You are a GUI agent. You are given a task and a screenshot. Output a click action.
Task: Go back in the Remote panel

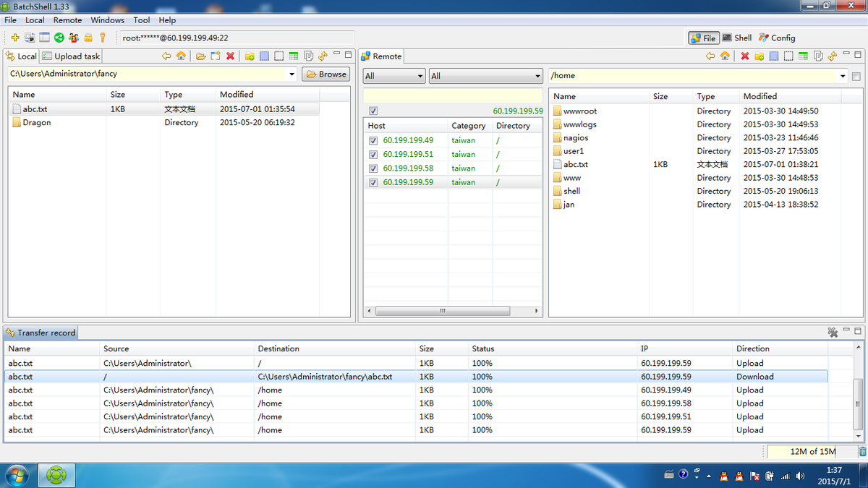pos(710,56)
